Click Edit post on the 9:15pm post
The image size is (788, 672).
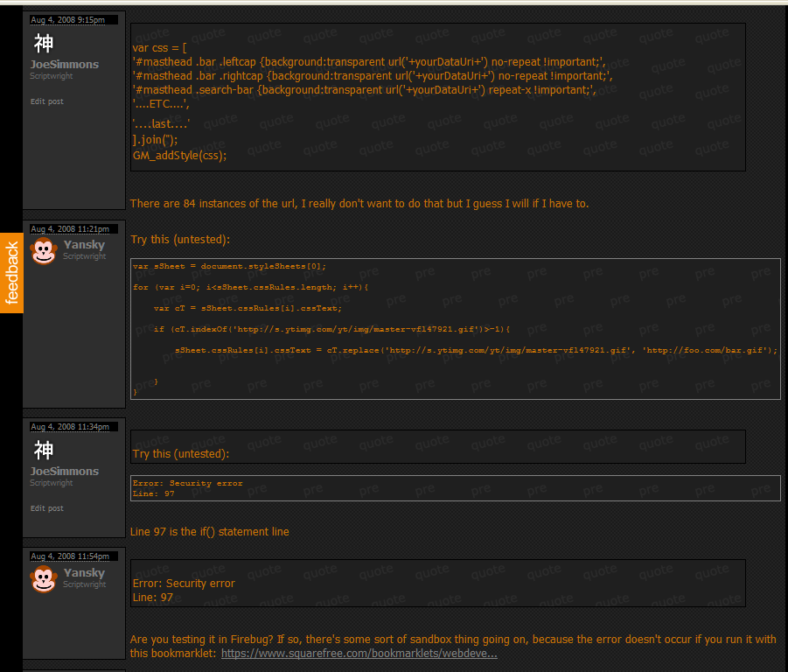(46, 101)
